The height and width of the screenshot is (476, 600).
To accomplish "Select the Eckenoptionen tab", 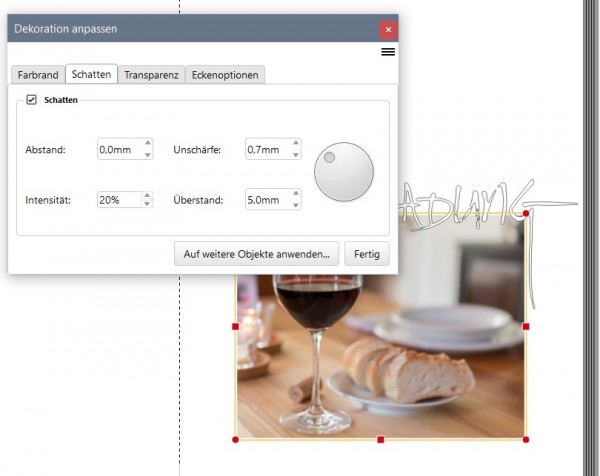I will 225,75.
